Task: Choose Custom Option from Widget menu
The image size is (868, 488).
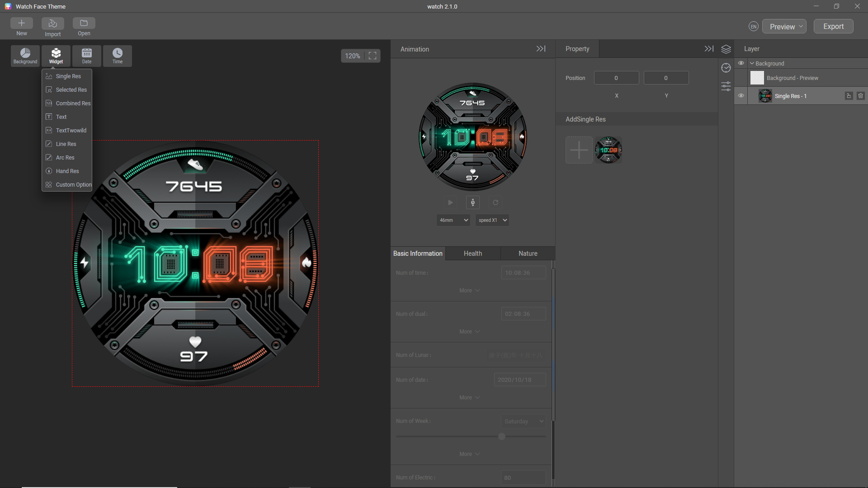Action: (67, 185)
